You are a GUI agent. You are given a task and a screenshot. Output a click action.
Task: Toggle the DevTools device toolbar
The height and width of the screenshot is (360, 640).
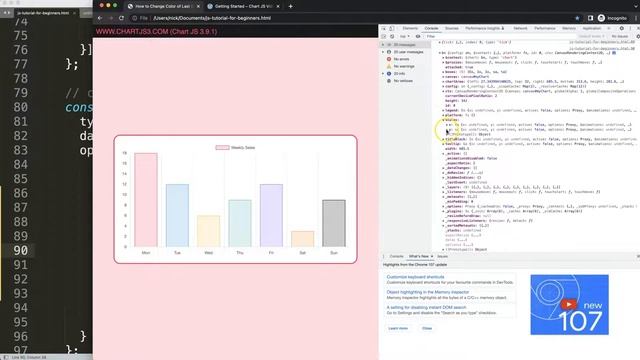(x=391, y=28)
